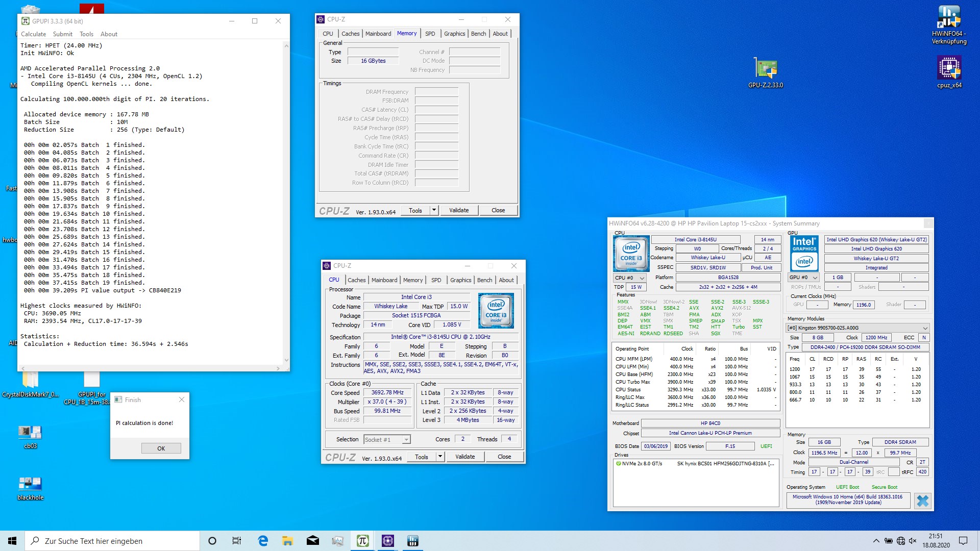Click Intel Core i3 logo in HWiNFO
This screenshot has width=980, height=551.
click(x=631, y=253)
